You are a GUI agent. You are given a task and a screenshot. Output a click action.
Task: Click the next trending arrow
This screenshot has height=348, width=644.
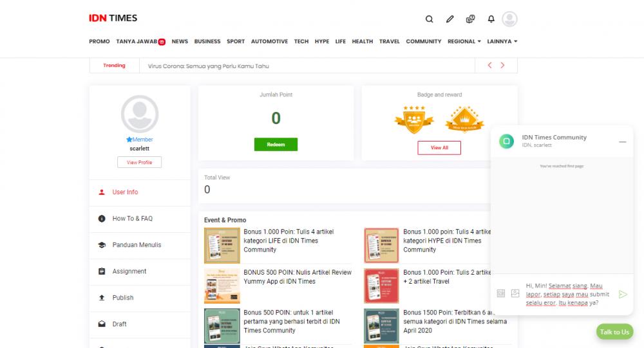click(502, 65)
